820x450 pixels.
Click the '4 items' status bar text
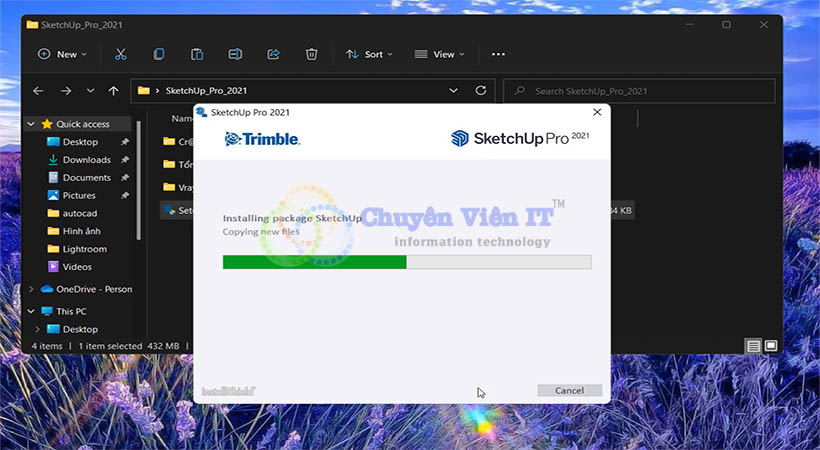pyautogui.click(x=47, y=346)
